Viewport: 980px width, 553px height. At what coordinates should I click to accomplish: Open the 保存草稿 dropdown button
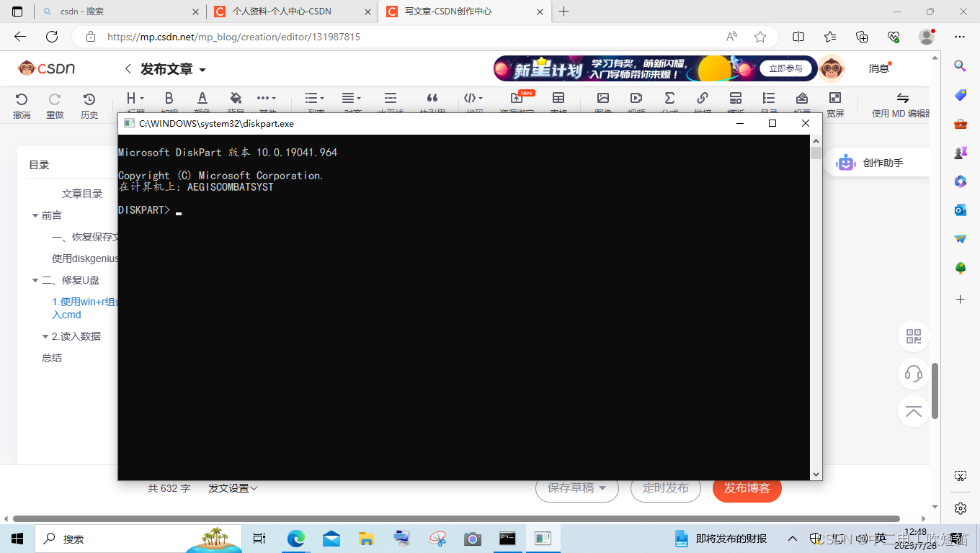pyautogui.click(x=576, y=488)
